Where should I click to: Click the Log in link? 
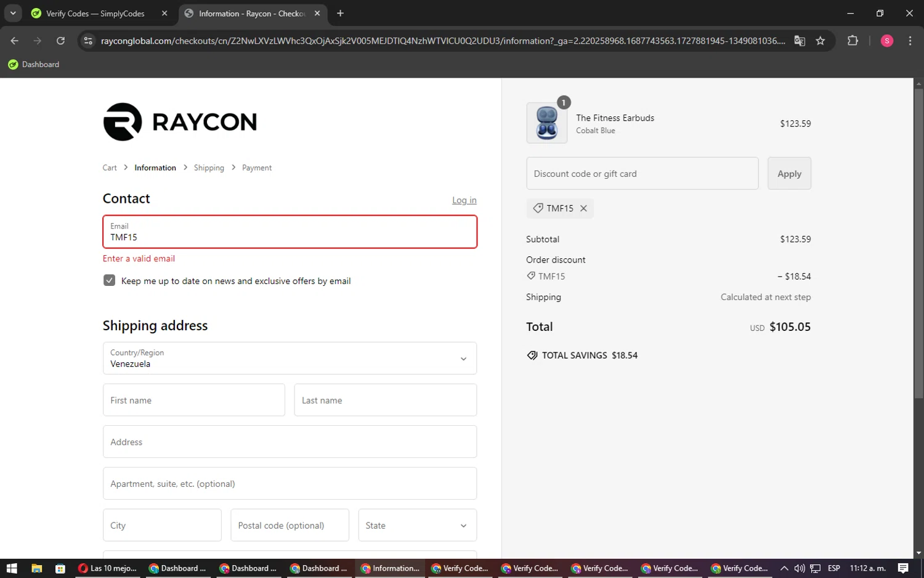(464, 200)
